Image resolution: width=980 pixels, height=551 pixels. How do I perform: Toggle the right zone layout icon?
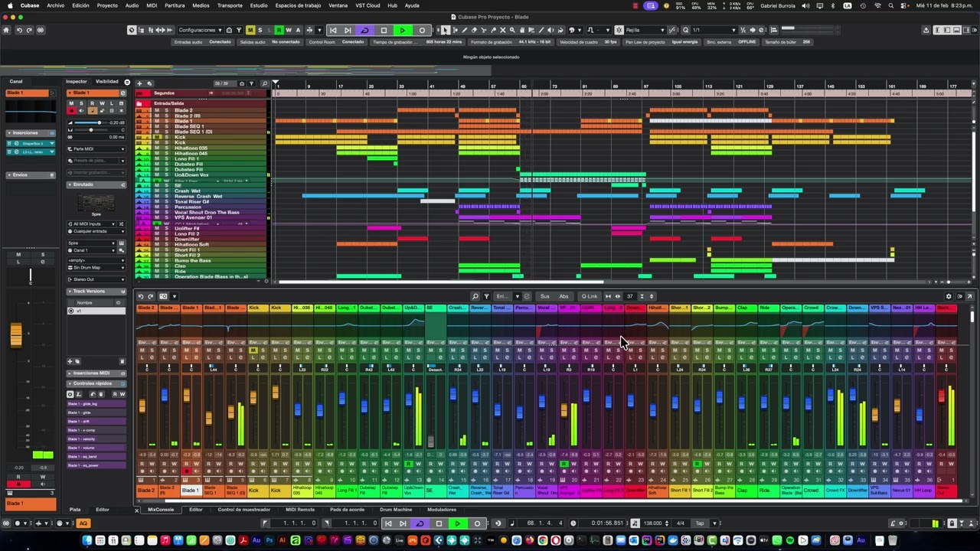[x=967, y=30]
